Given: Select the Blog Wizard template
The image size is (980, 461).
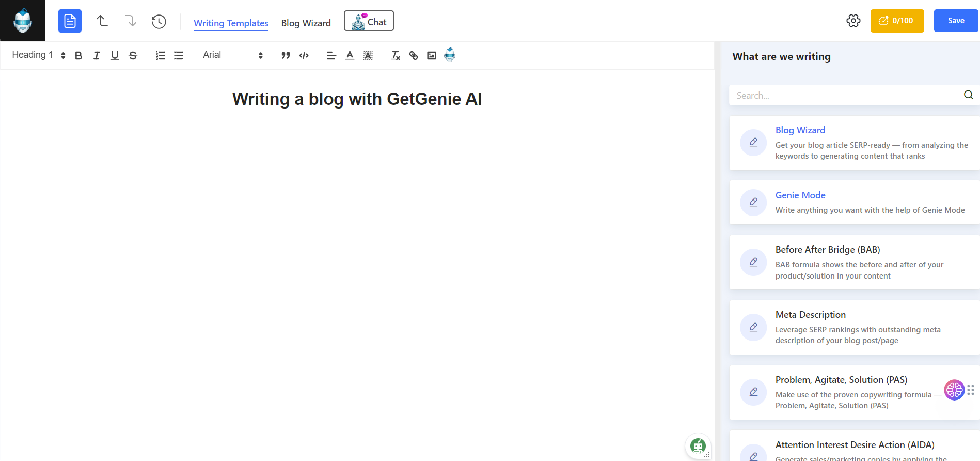Looking at the screenshot, I should (855, 143).
